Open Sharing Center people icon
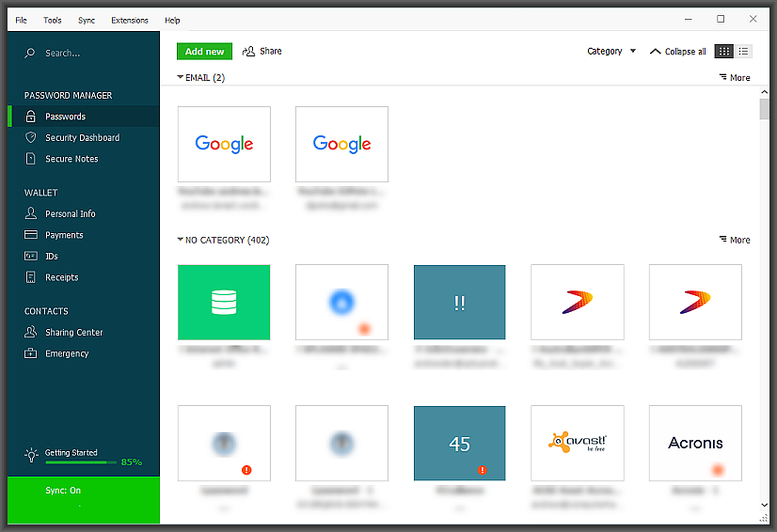Image resolution: width=777 pixels, height=532 pixels. tap(31, 332)
